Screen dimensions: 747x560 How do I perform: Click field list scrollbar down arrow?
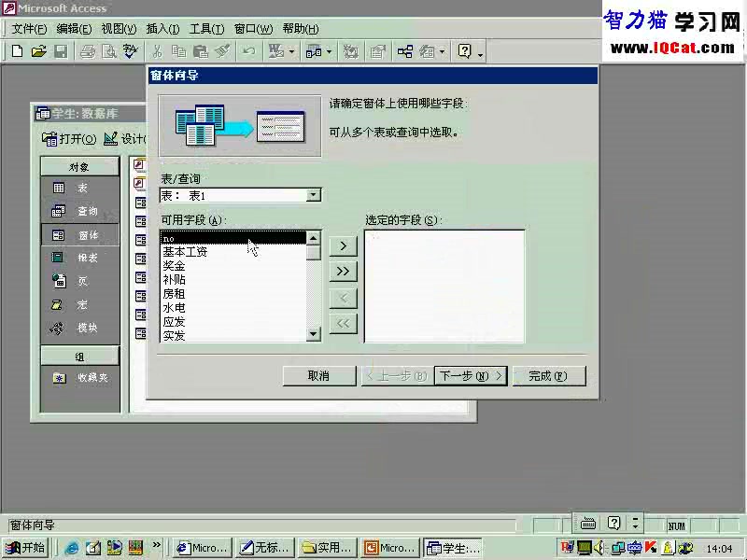314,333
